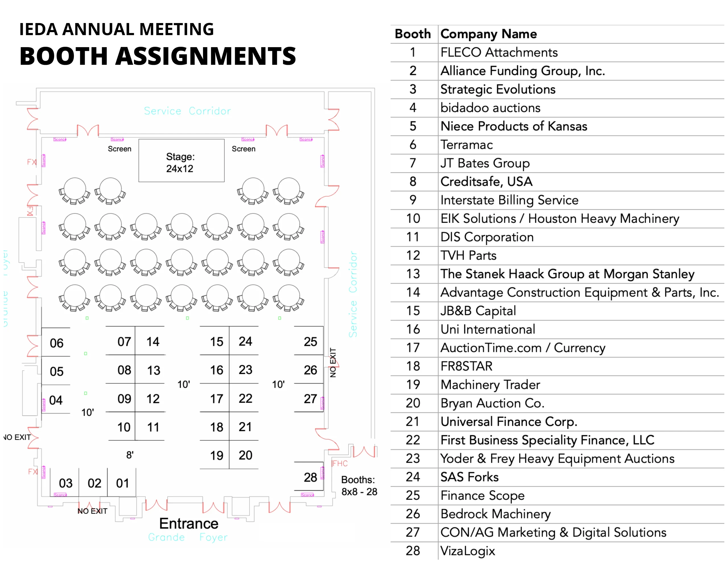Image resolution: width=728 pixels, height=582 pixels.
Task: Click booth 11 on the floor plan
Action: click(153, 427)
